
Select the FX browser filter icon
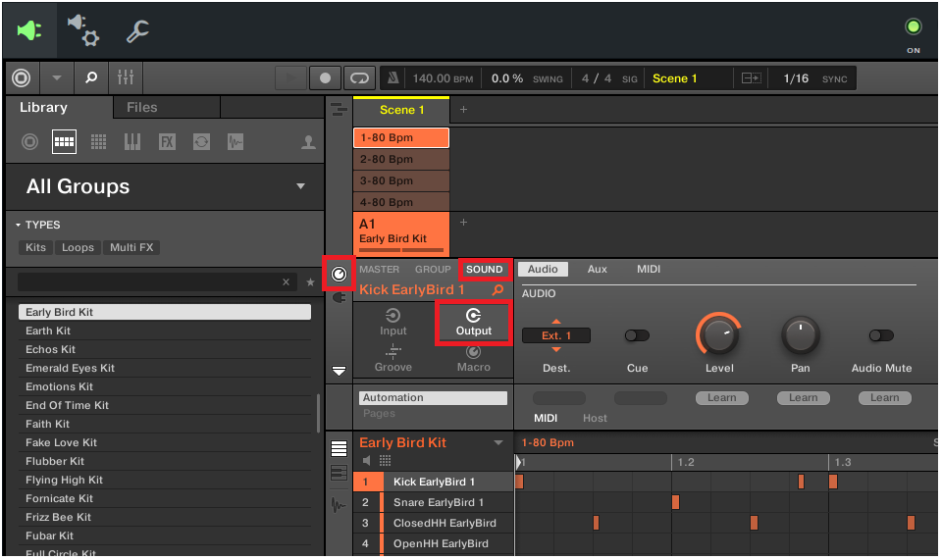click(x=167, y=142)
